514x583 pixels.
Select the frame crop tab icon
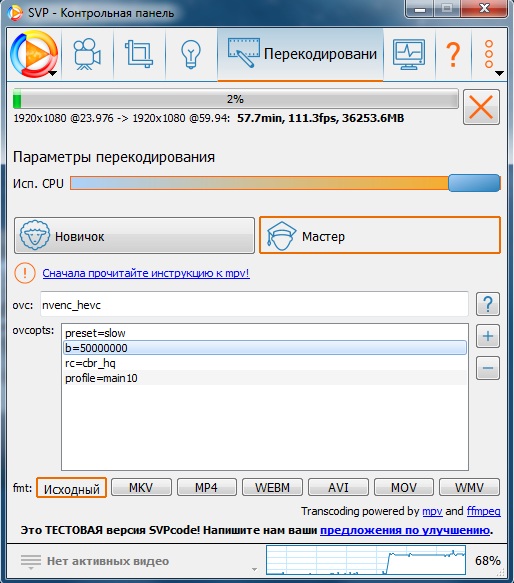139,54
